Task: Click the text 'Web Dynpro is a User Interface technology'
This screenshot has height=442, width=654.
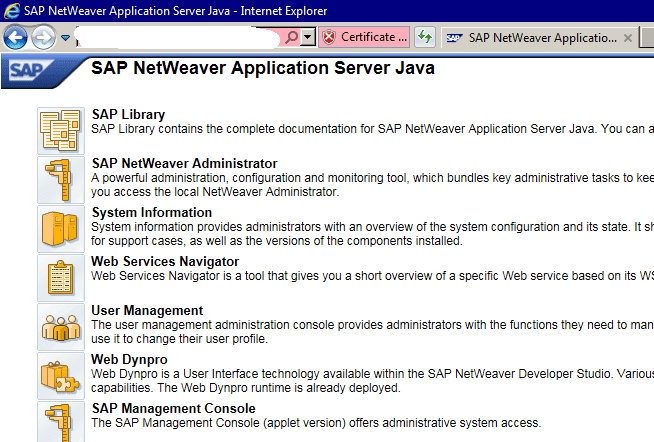Action: click(x=206, y=374)
